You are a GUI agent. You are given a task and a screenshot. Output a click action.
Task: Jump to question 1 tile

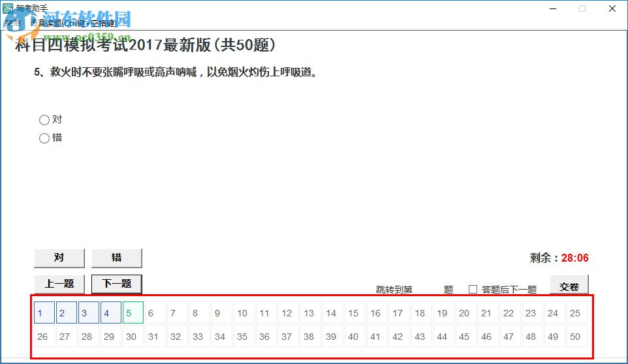click(44, 313)
